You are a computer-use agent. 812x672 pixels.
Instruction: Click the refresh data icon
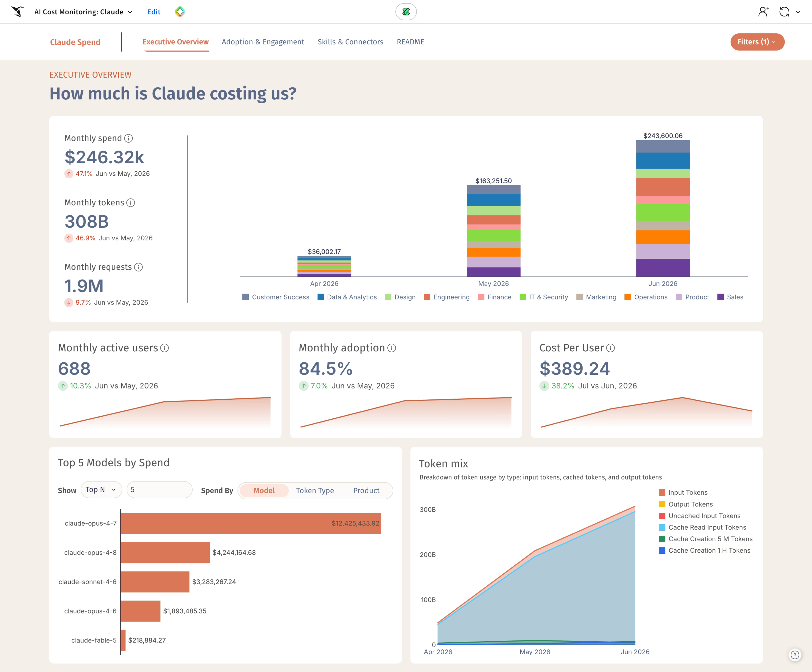coord(784,12)
